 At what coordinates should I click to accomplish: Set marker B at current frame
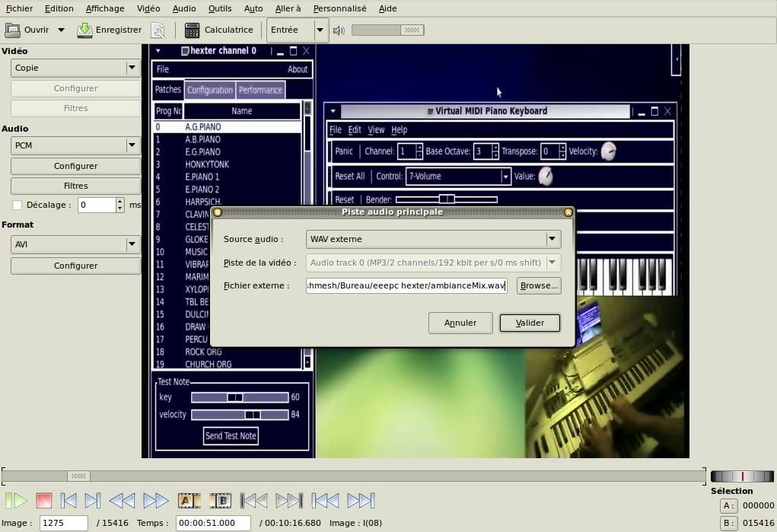coord(221,500)
